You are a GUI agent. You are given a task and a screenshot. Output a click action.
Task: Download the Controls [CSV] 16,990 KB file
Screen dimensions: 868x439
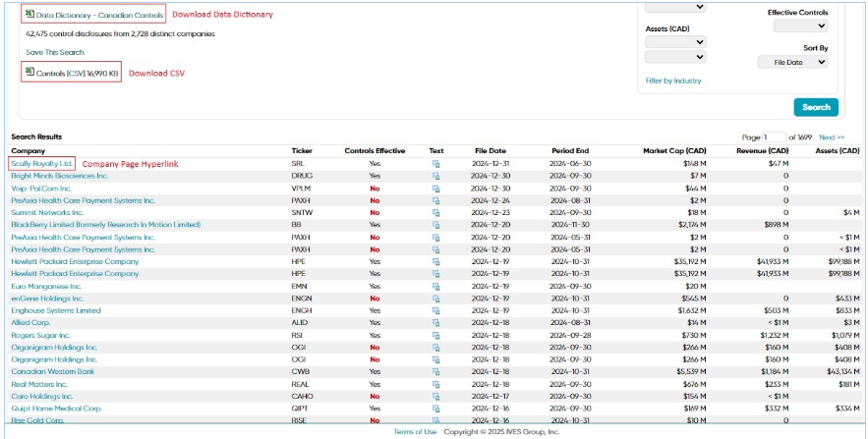coord(77,73)
